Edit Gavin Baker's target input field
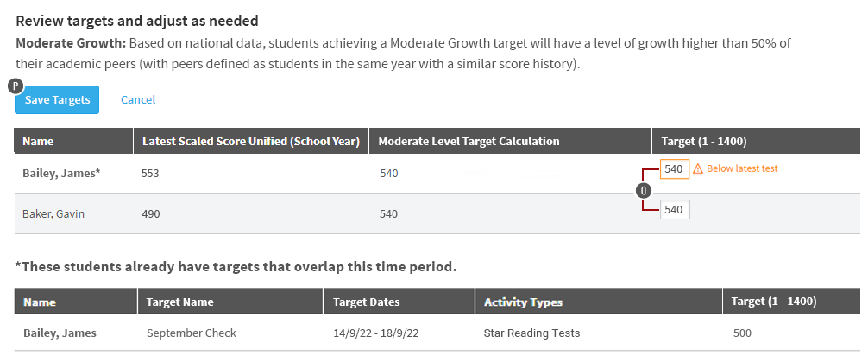The height and width of the screenshot is (362, 868). tap(674, 210)
